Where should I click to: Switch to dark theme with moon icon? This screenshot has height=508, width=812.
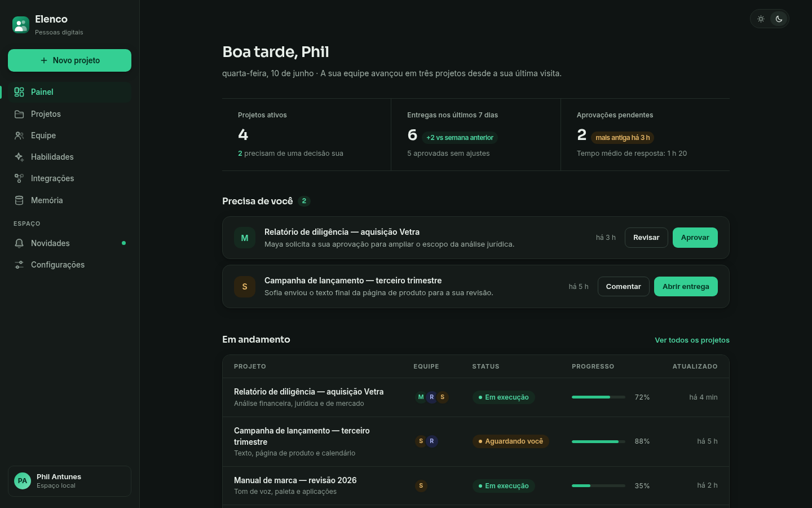[x=779, y=19]
